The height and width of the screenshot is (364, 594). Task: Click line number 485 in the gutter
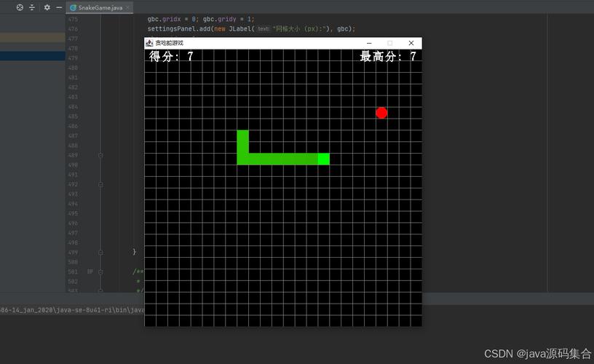pyautogui.click(x=73, y=116)
